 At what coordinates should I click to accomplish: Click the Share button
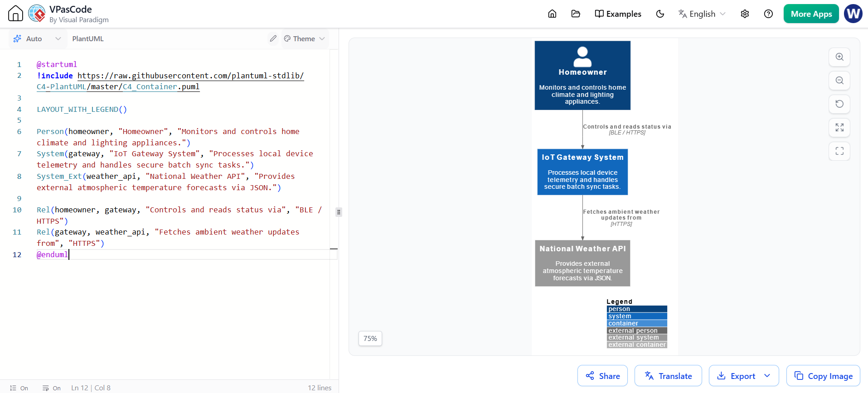pos(602,376)
